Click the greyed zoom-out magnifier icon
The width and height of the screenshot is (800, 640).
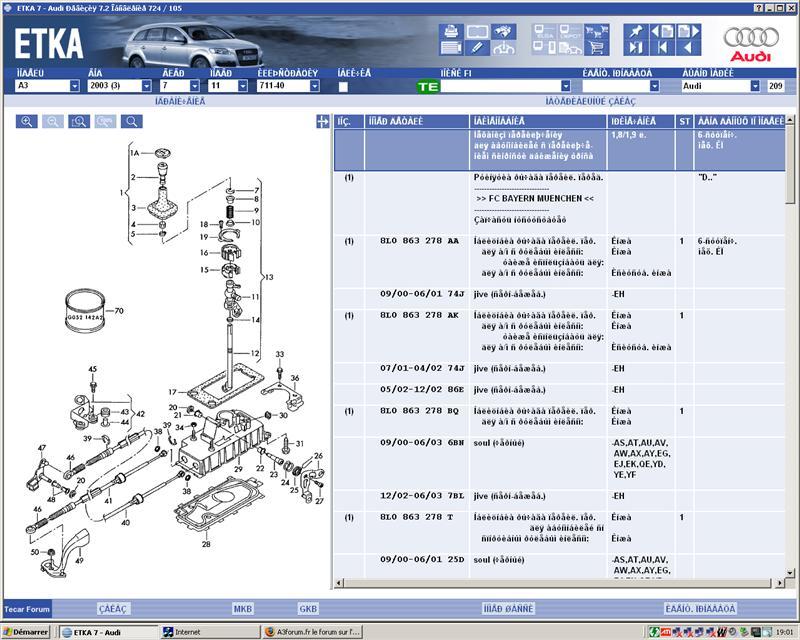(53, 121)
